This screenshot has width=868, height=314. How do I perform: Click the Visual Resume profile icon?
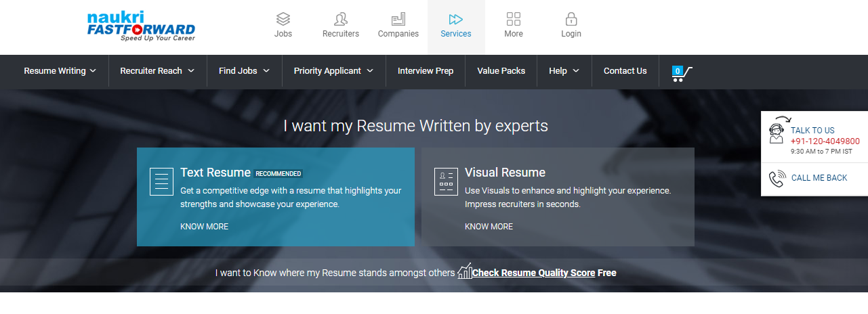[446, 181]
